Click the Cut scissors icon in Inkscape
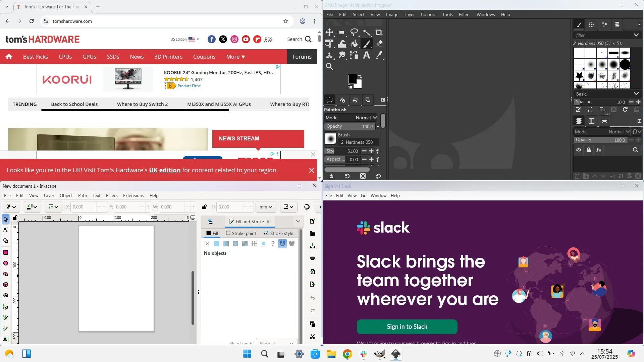The image size is (644, 362). (313, 337)
